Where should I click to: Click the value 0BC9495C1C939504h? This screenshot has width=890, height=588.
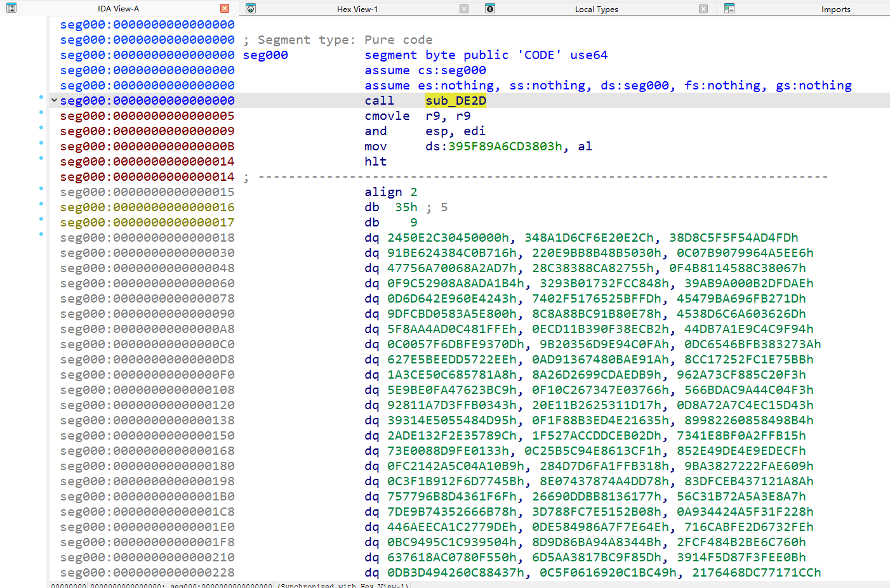click(x=452, y=542)
